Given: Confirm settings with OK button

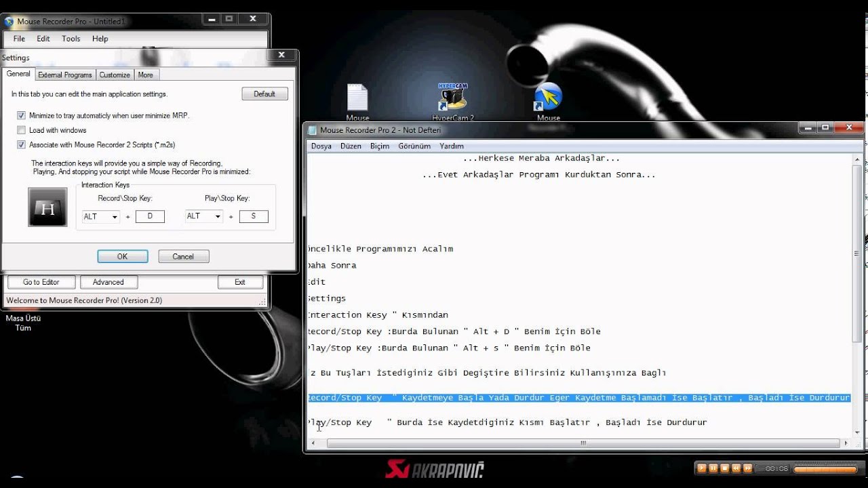Looking at the screenshot, I should (x=123, y=256).
